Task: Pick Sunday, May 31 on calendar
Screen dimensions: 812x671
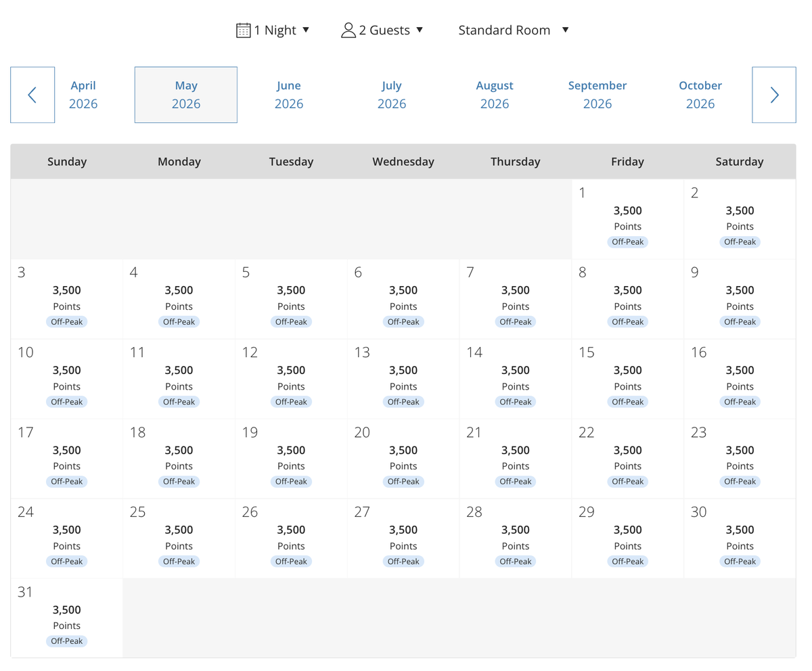Action: point(66,618)
